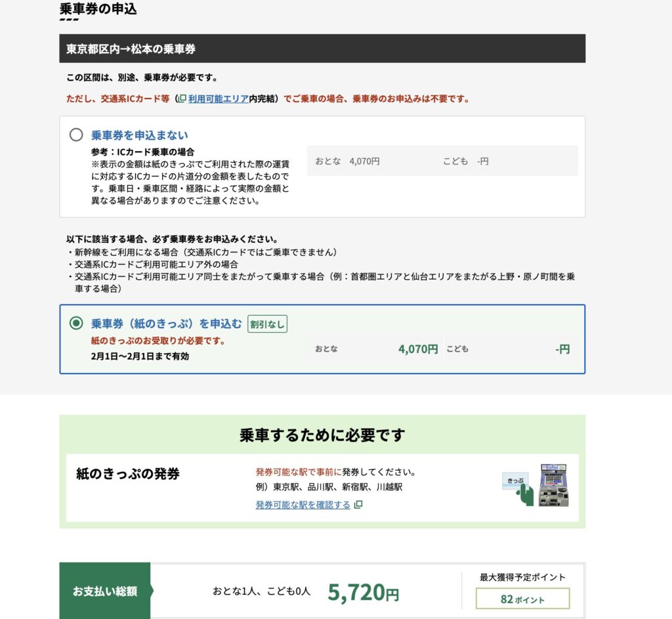The height and width of the screenshot is (619, 672).
Task: Click the 東京都区内→松本の乗車券 header bar
Action: 322,49
